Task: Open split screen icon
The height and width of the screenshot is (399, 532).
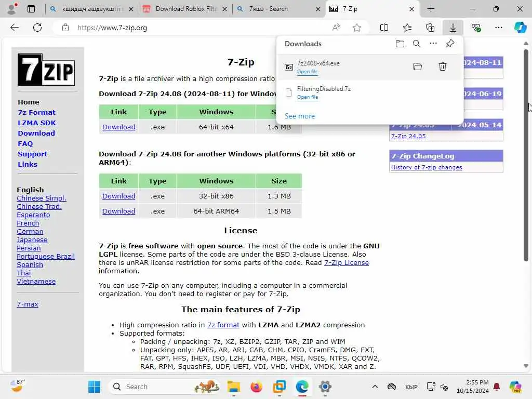Action: click(384, 28)
